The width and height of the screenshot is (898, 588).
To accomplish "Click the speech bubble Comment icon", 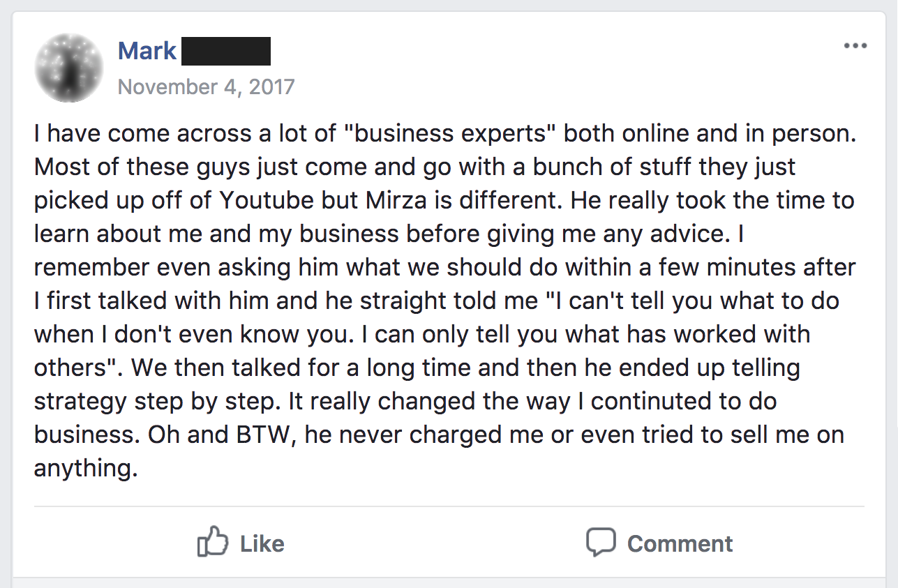I will pyautogui.click(x=601, y=542).
